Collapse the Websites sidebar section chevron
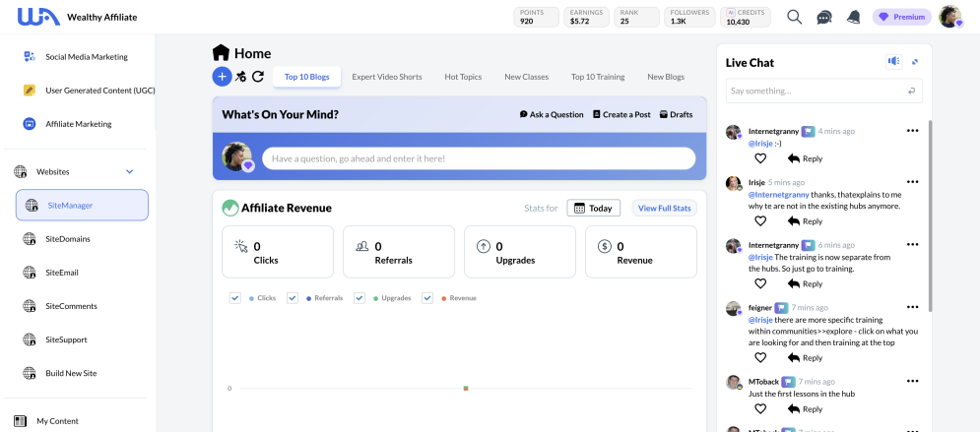This screenshot has width=980, height=432. [x=130, y=171]
